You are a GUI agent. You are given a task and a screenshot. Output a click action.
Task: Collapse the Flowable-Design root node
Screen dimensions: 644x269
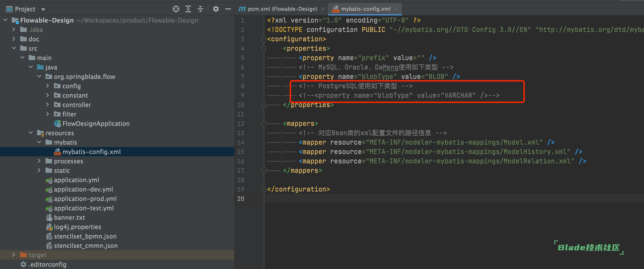5,20
